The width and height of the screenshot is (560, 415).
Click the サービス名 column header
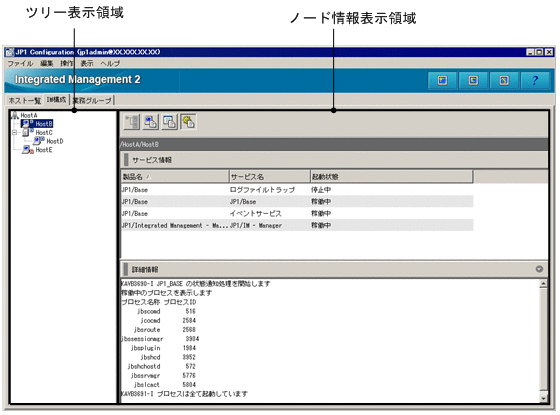click(x=270, y=176)
